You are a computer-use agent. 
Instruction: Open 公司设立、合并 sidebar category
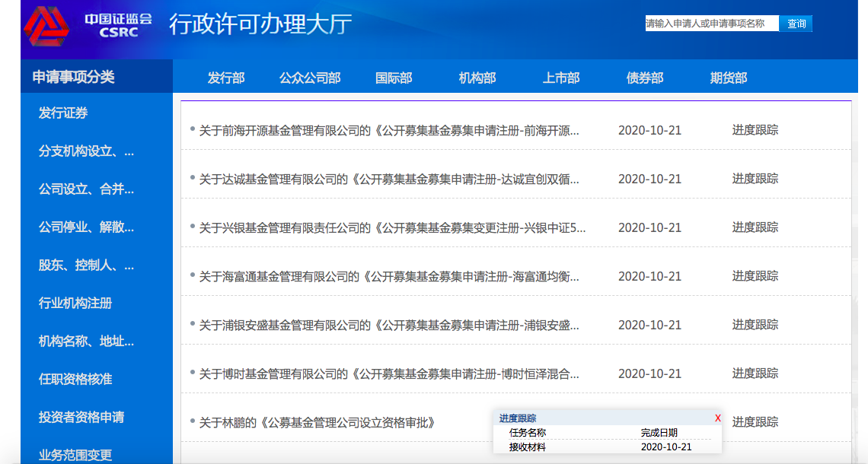click(86, 189)
